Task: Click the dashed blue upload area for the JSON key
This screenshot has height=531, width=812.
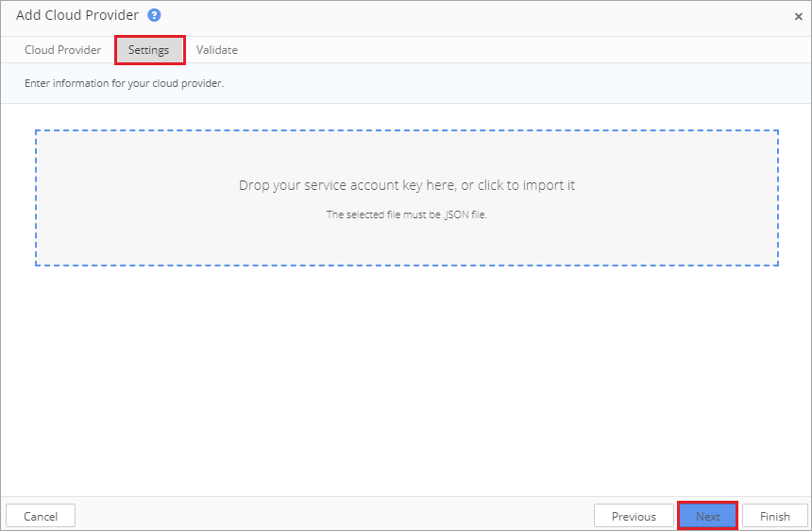Action: [x=407, y=197]
